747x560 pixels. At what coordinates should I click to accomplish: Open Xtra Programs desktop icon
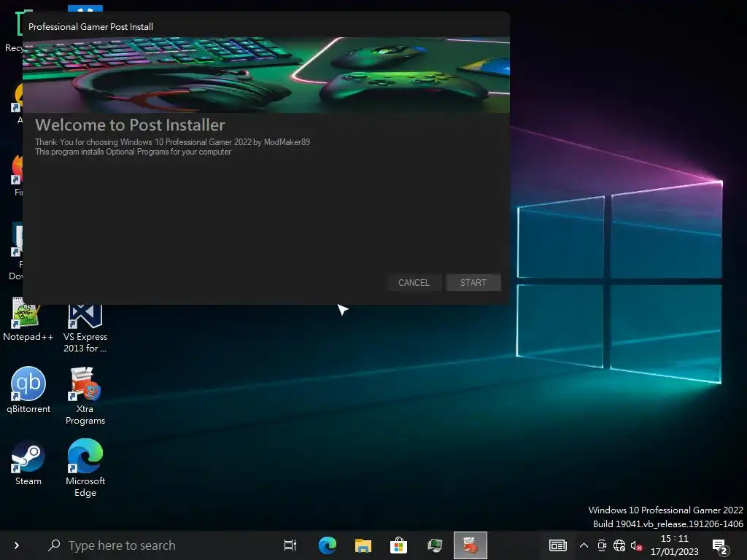tap(85, 396)
